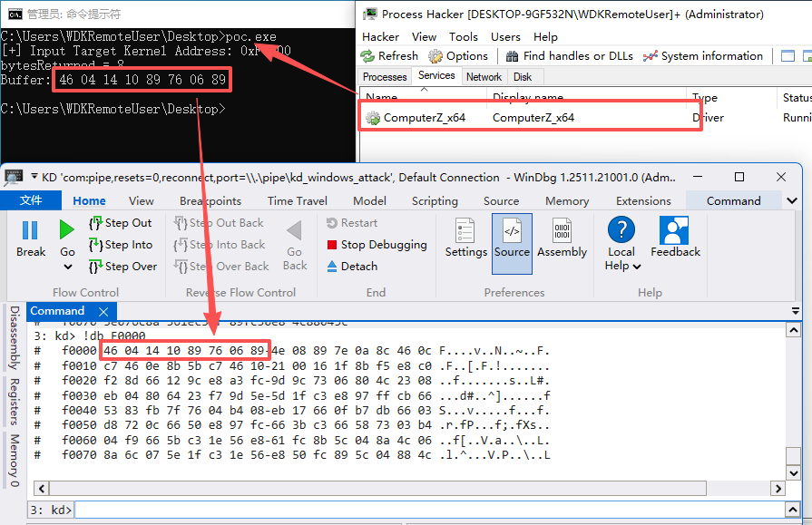Open the Disassembly side panel
The image size is (812, 525).
coord(15,337)
